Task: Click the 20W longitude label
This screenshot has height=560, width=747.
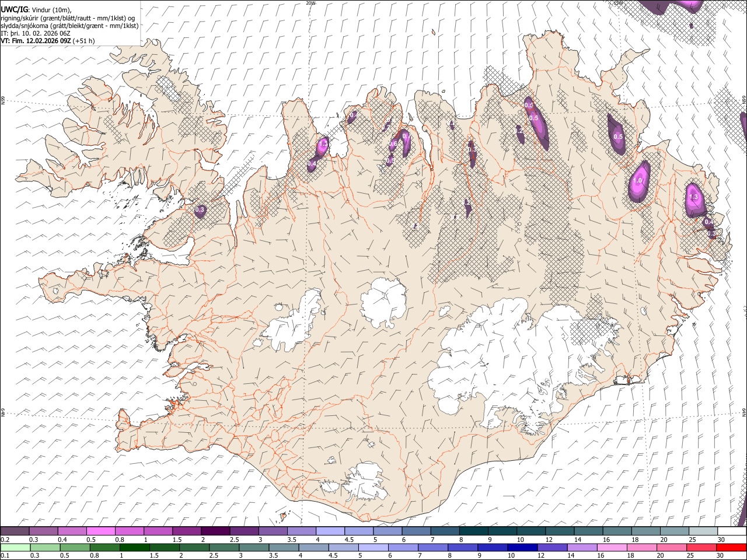Action: point(310,3)
